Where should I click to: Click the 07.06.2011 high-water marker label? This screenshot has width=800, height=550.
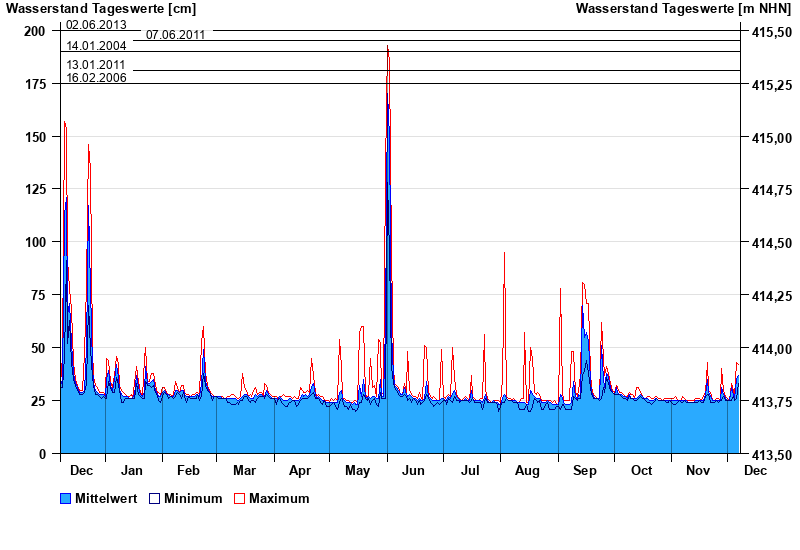coord(175,35)
